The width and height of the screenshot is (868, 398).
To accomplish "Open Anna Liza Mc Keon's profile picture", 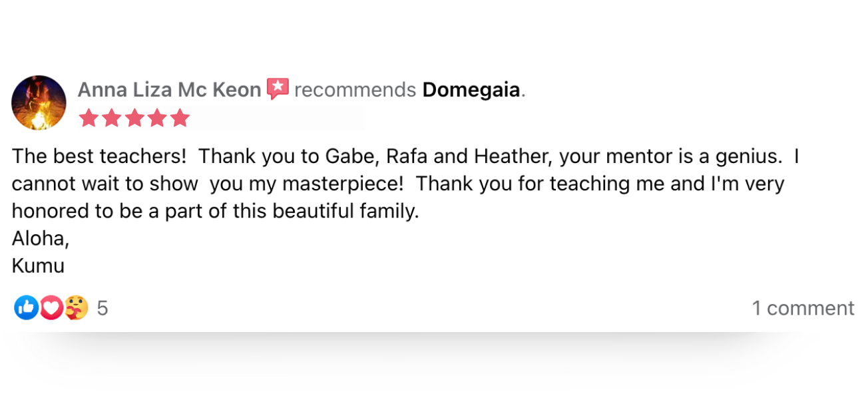I will click(x=39, y=102).
